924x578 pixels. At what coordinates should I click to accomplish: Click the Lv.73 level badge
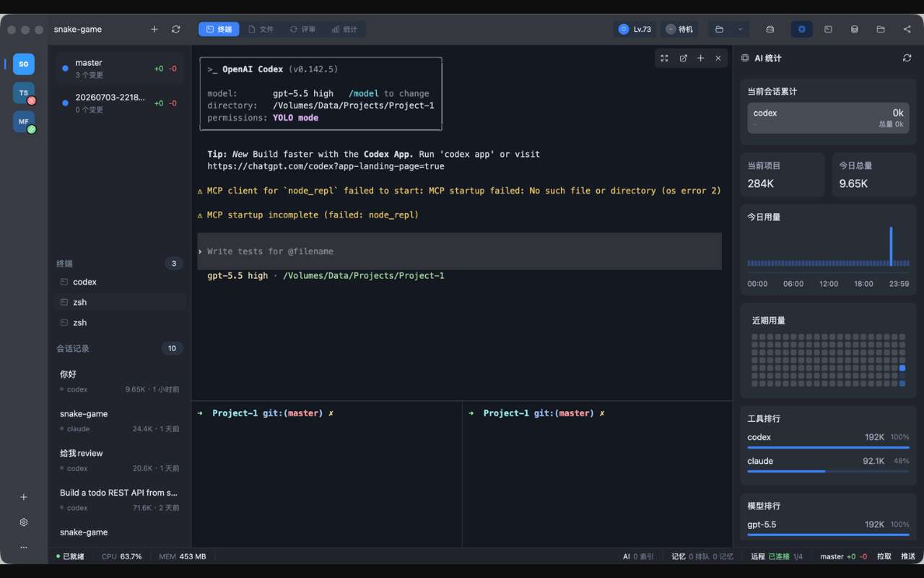[635, 30]
